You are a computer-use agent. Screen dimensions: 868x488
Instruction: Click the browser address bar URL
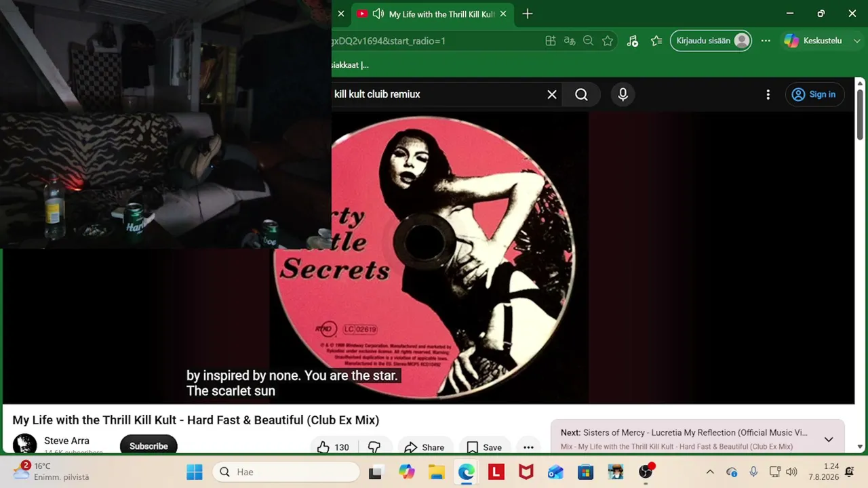click(x=389, y=41)
